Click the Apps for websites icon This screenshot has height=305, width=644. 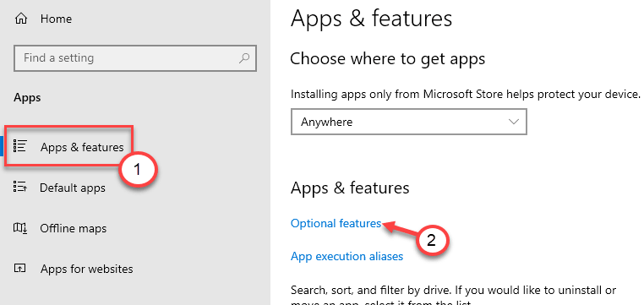coord(19,269)
